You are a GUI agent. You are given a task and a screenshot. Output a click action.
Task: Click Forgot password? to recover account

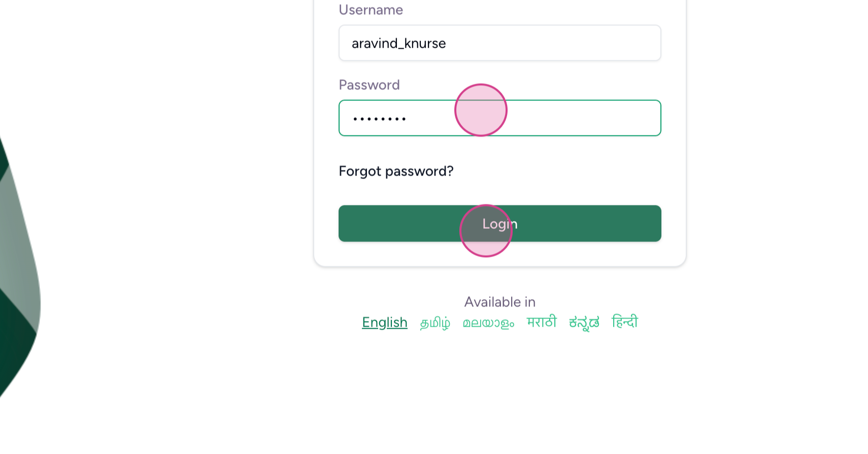396,171
